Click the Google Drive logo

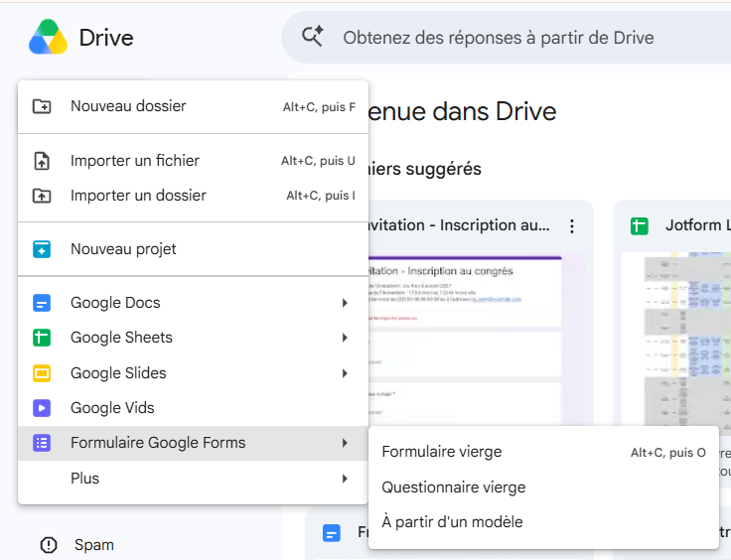pos(48,38)
